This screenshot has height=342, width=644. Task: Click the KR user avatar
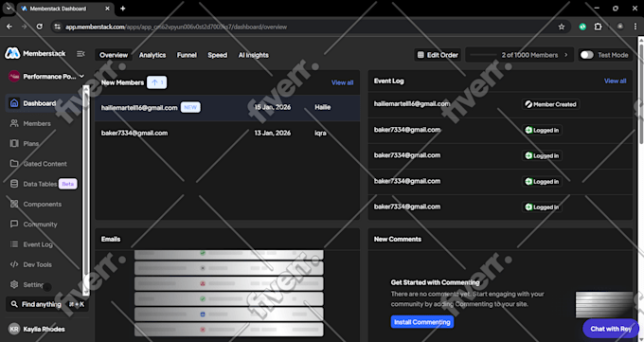click(14, 329)
